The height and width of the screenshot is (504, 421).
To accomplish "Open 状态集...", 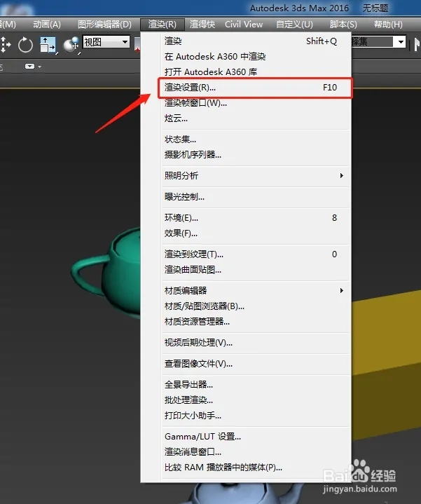I will 256,139.
